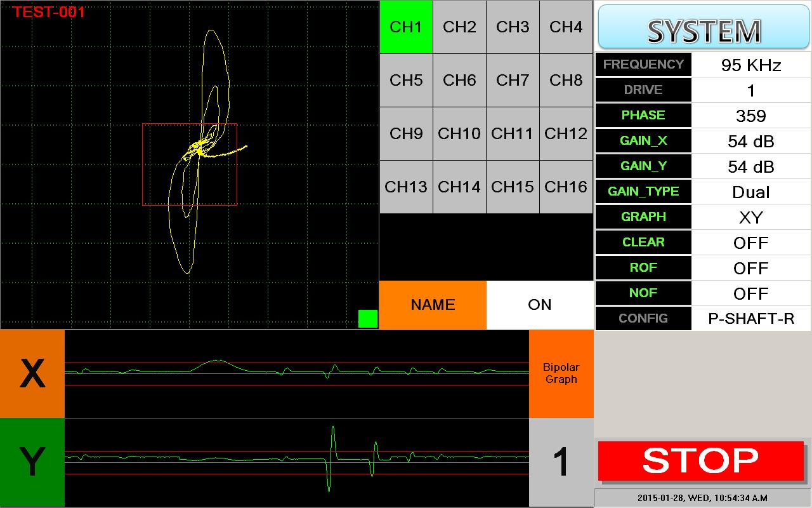
Task: Click the channel number 1 box
Action: point(561,462)
